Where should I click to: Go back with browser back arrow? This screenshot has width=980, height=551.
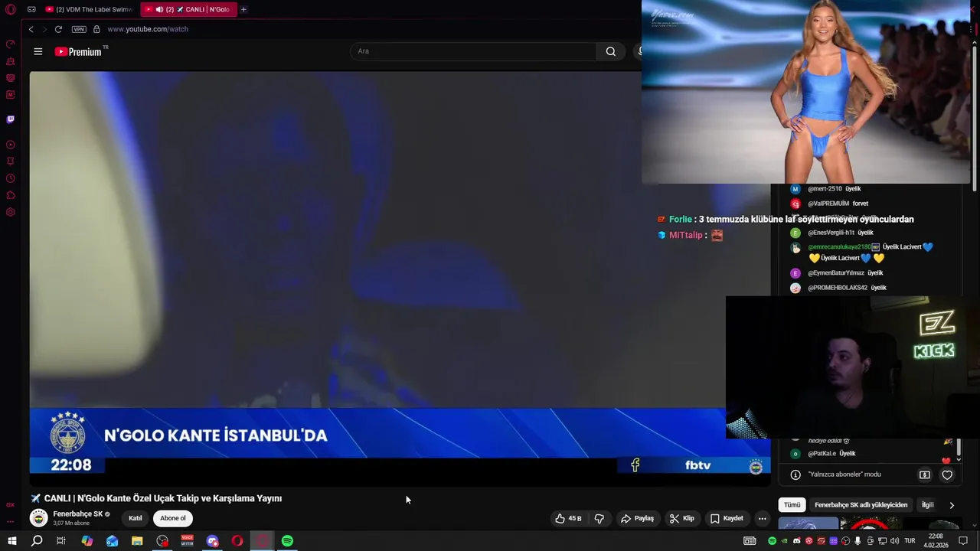(x=31, y=29)
